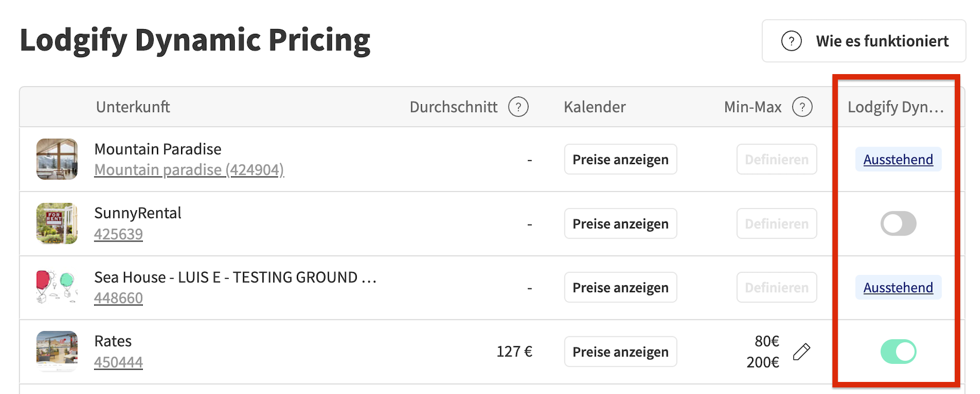The image size is (980, 394).
Task: Open the Ausstehend link for Mountain Paradise
Action: coord(898,160)
